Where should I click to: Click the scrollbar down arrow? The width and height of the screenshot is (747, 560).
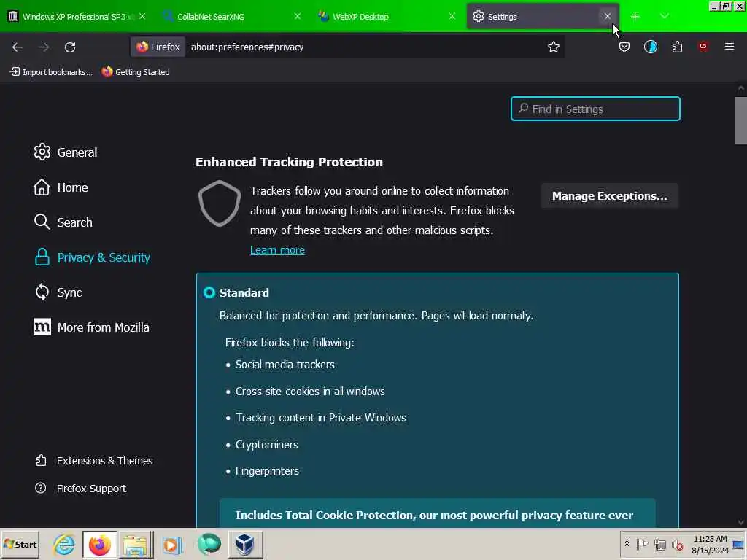pos(740,522)
